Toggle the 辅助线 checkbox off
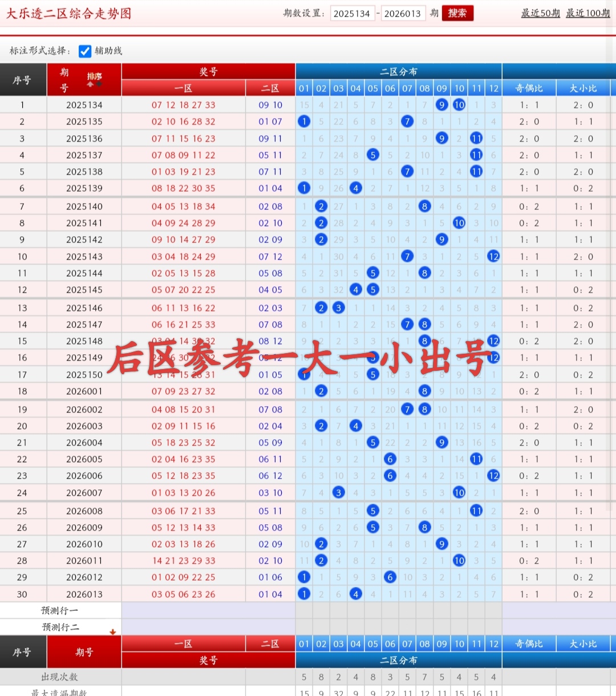 (x=84, y=51)
